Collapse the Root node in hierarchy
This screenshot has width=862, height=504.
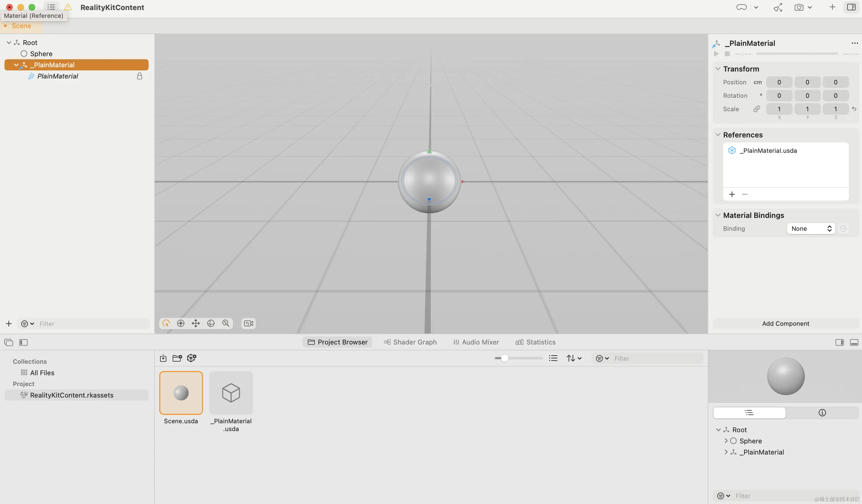click(x=9, y=42)
